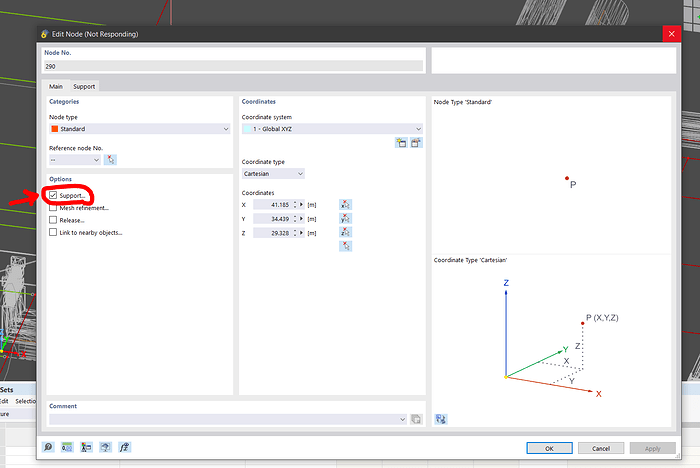Click the orange Node type color swatch

55,129
